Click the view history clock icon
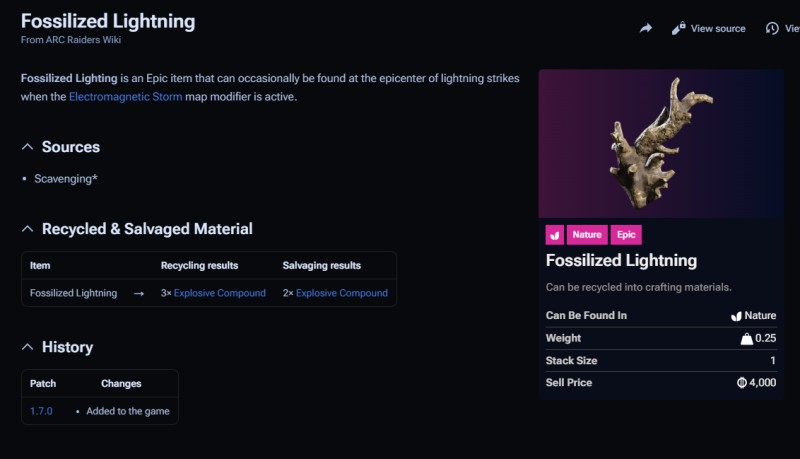800x459 pixels. click(772, 29)
